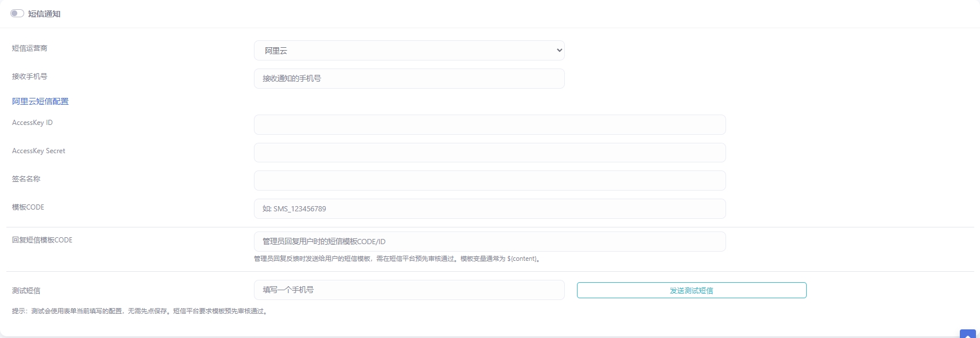Click the 填写一个手机号 test phone input
The image size is (980, 338).
point(409,290)
